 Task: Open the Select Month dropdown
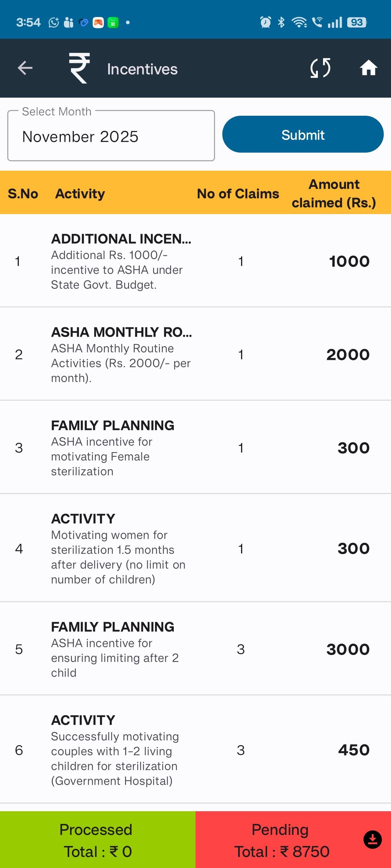point(111,136)
